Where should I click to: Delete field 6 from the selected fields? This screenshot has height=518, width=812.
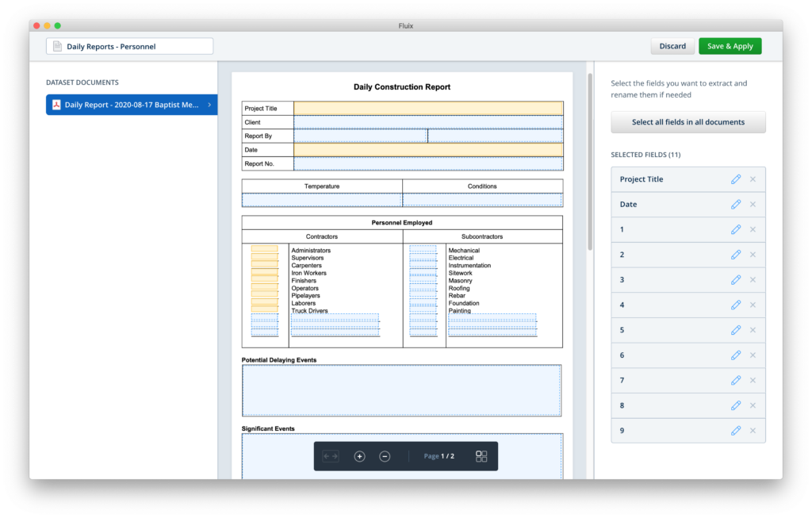pyautogui.click(x=753, y=355)
